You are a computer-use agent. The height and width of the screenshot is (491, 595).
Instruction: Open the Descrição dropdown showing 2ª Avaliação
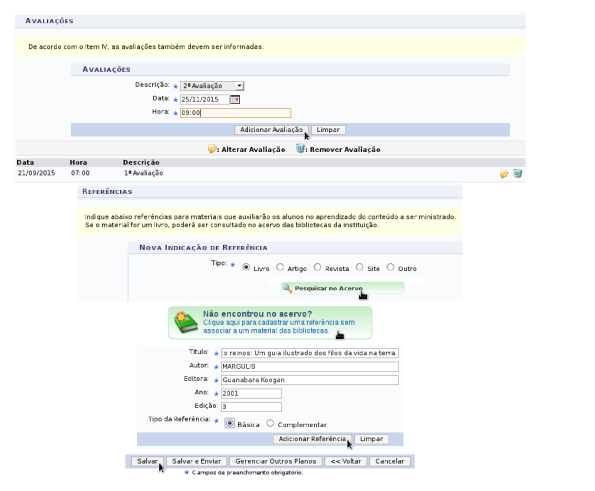(x=212, y=86)
